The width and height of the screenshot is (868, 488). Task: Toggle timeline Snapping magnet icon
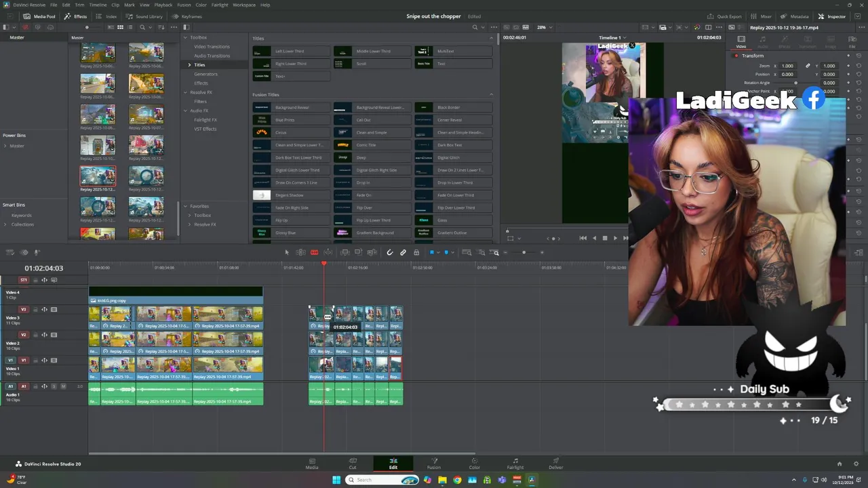tap(390, 253)
